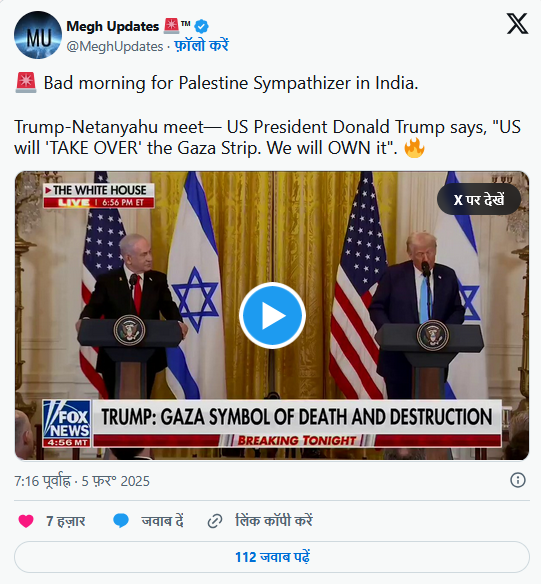Click the chain link copy icon

tap(215, 521)
